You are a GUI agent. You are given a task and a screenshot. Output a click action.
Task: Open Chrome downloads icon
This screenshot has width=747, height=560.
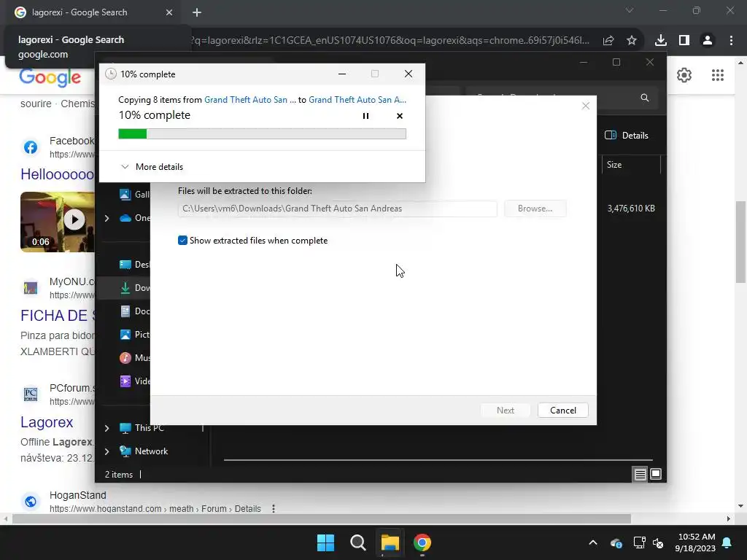pos(660,41)
